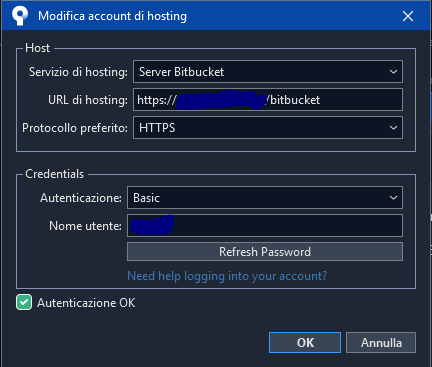Select the Server Bitbucket combo box text
The height and width of the screenshot is (367, 432).
tap(181, 72)
